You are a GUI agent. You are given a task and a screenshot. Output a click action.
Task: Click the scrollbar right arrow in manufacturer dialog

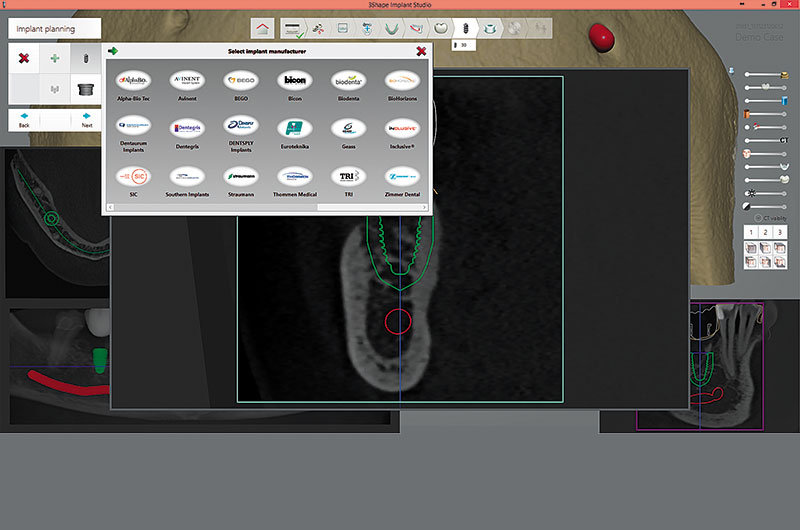pos(424,207)
